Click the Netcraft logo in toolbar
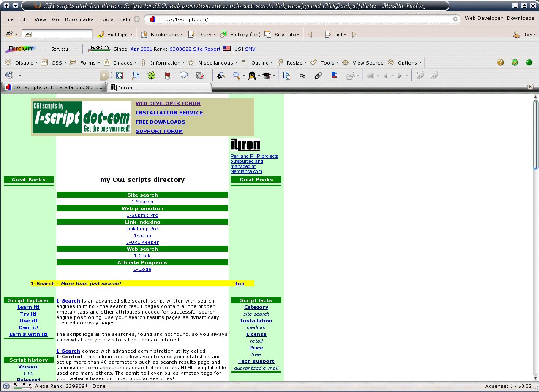 click(x=20, y=49)
